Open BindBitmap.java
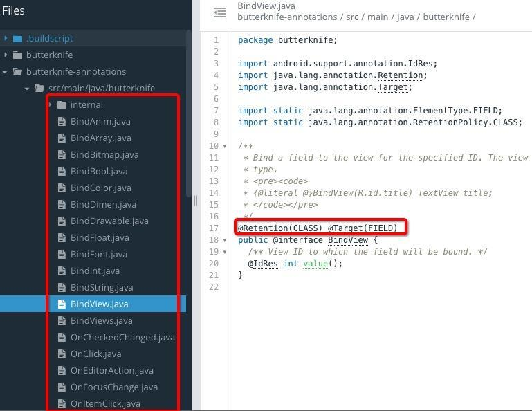The image size is (532, 411). pos(104,155)
